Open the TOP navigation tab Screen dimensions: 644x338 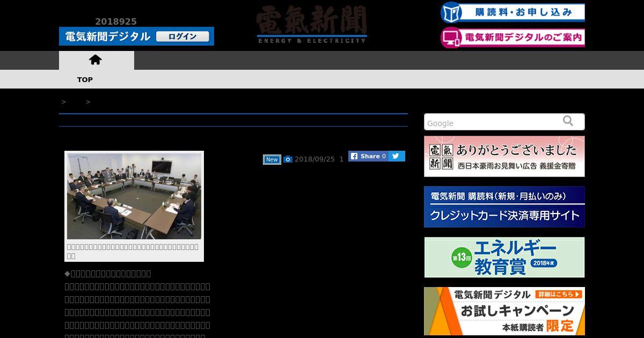[85, 79]
